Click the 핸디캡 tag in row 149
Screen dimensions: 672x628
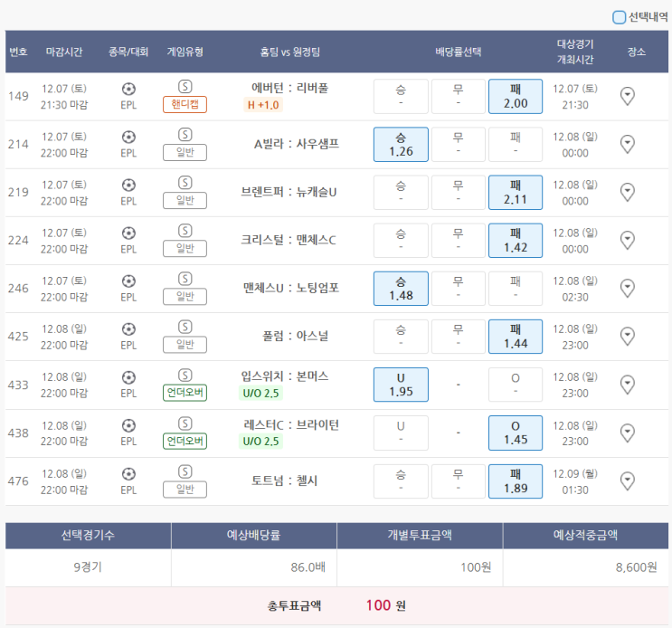185,104
